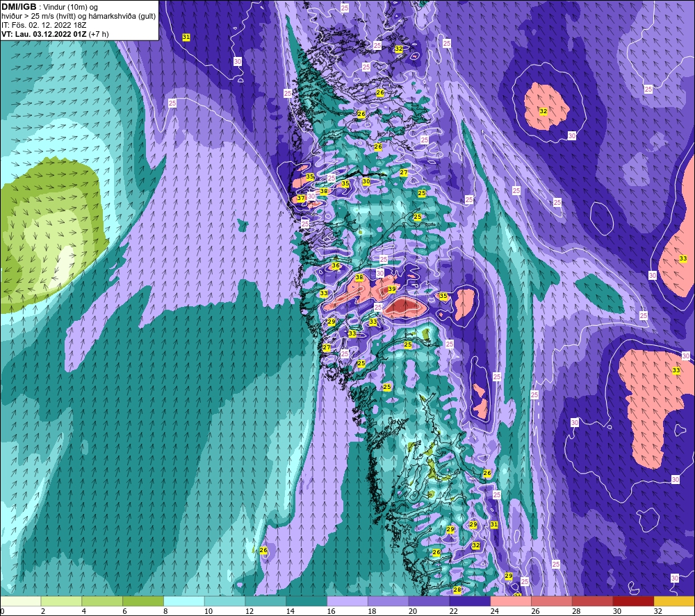
Task: Click the yellow max gust label 36
Action: 336,266
